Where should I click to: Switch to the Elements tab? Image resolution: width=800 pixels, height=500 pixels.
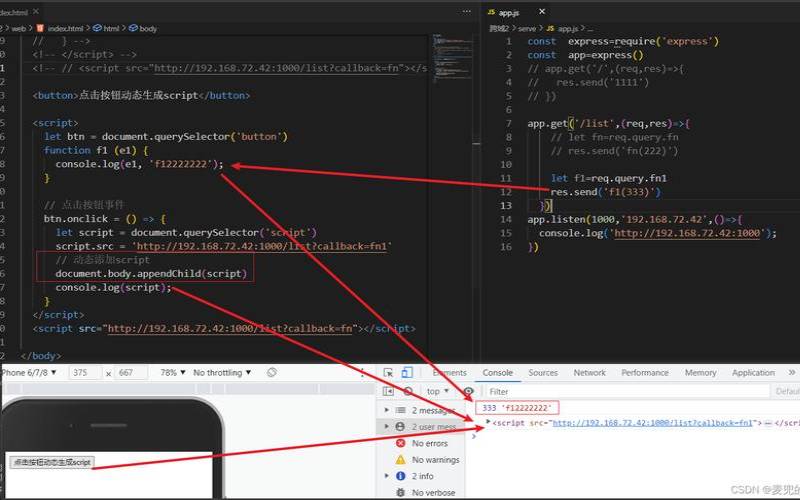tap(449, 372)
